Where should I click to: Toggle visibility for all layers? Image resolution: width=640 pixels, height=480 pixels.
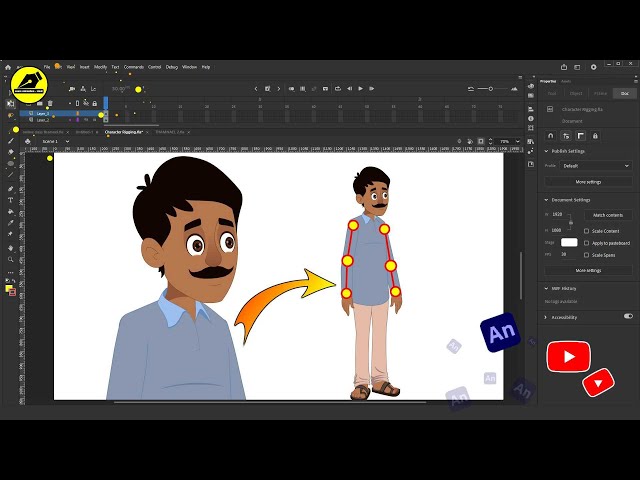click(86, 104)
